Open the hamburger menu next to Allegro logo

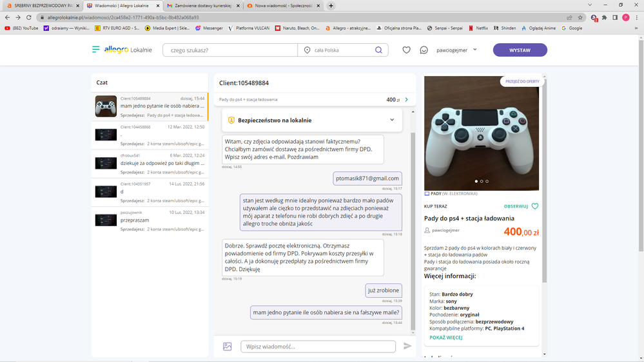tap(95, 50)
